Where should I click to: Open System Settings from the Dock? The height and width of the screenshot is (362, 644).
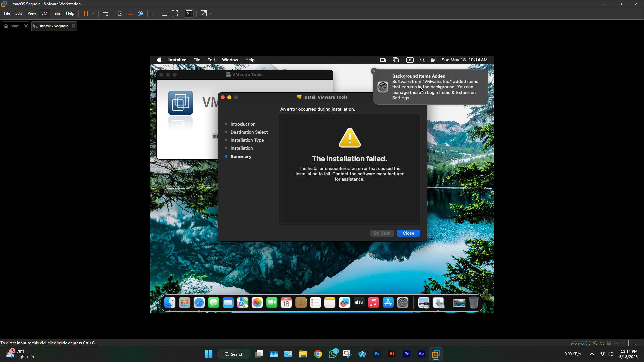click(x=402, y=303)
